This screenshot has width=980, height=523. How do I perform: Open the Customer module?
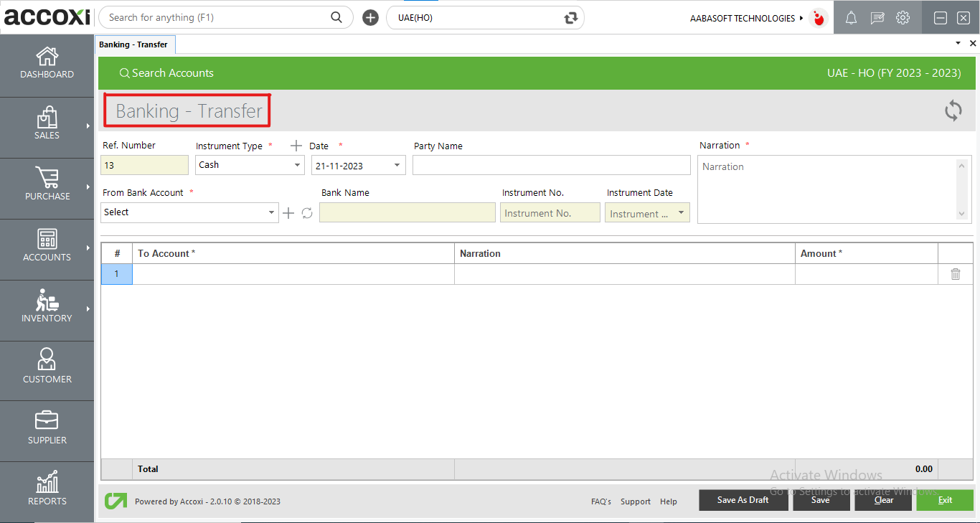pos(47,367)
